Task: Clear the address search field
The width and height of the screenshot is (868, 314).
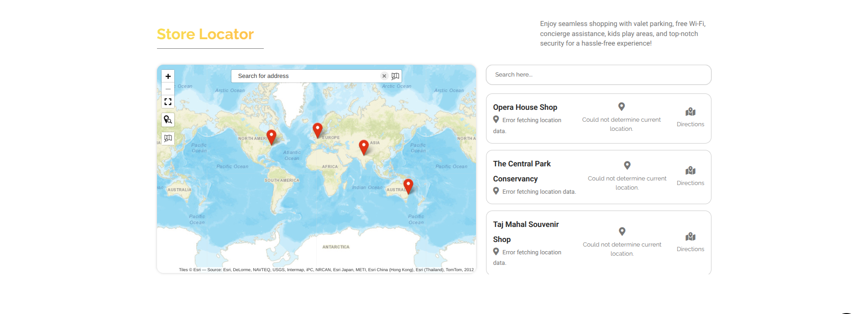Action: tap(384, 76)
